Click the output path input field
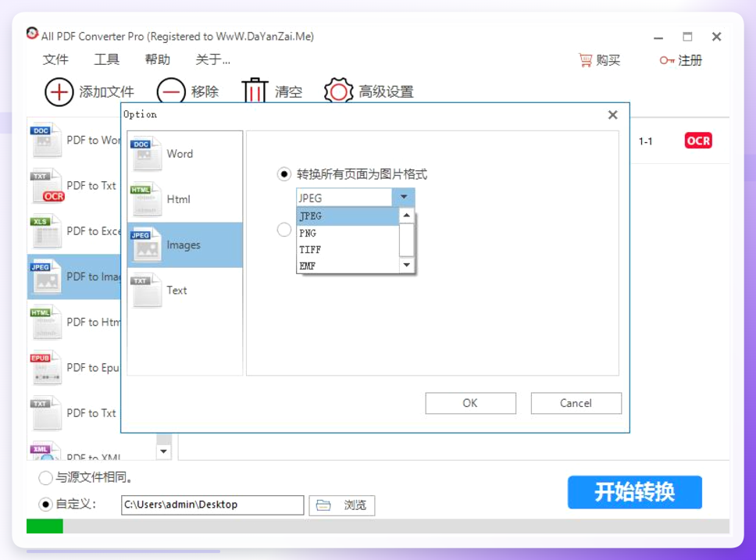 point(212,505)
